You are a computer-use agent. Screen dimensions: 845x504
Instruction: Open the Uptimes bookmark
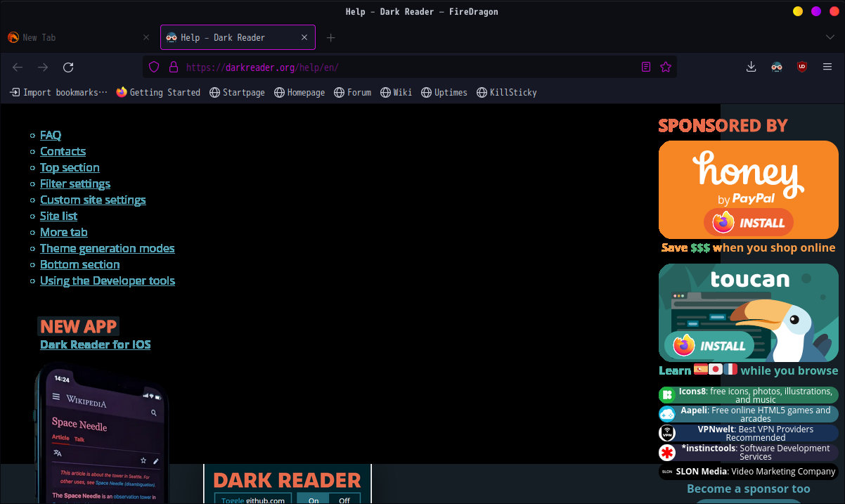click(444, 92)
